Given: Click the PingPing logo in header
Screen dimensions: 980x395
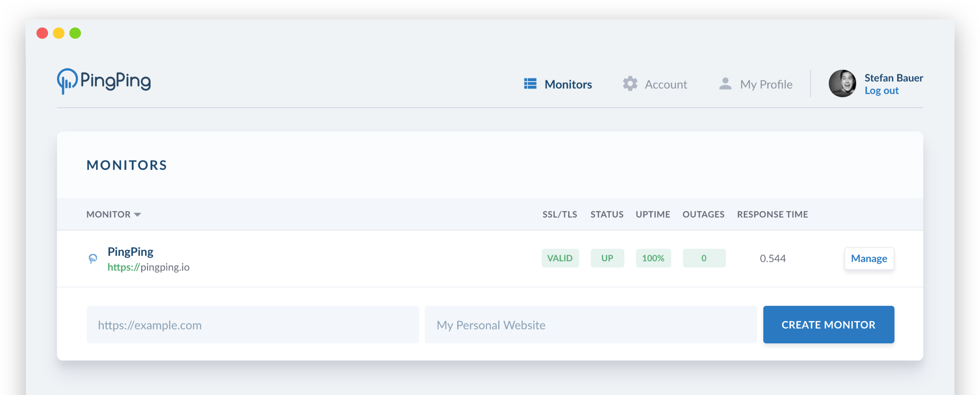Looking at the screenshot, I should [104, 81].
